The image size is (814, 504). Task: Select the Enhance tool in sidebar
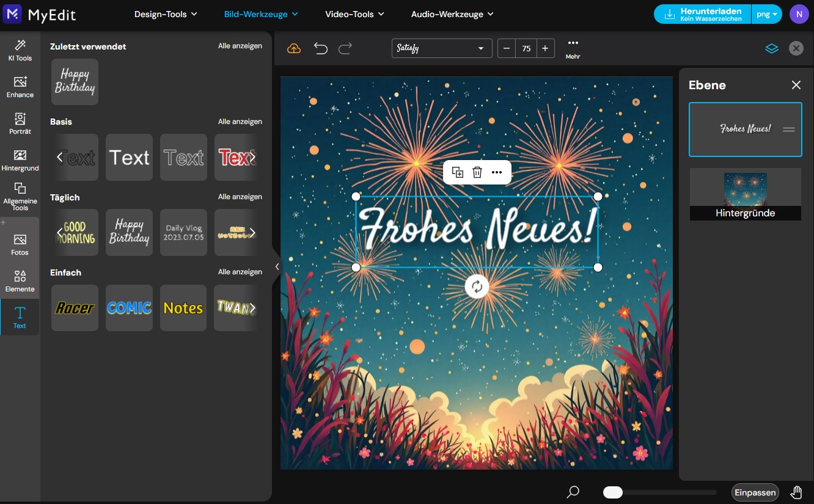tap(20, 87)
